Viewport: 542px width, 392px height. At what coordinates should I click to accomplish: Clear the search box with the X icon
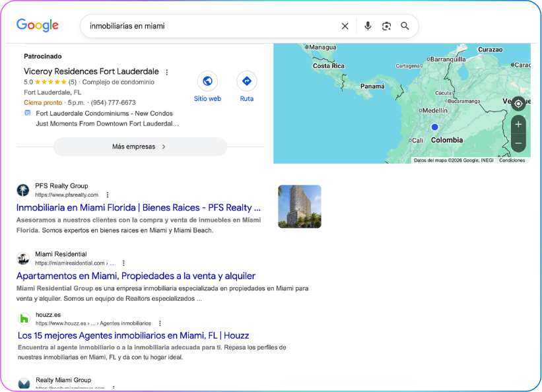point(345,26)
